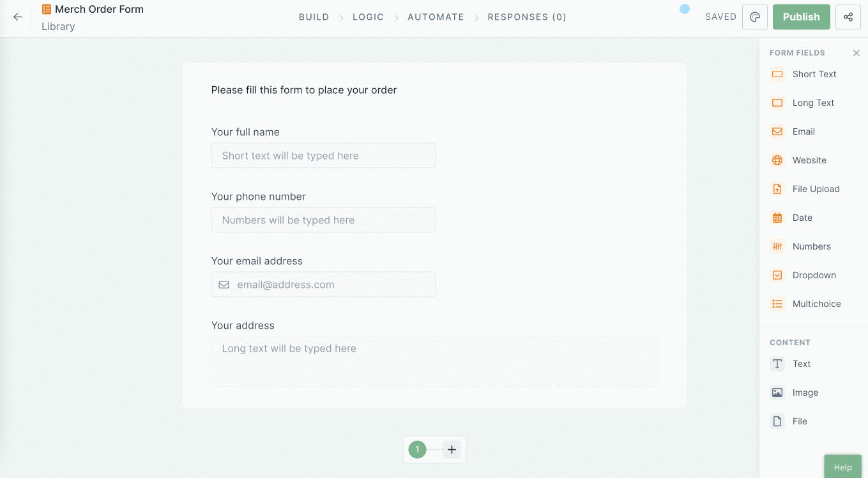View the RESPONSES tab
The image size is (868, 478).
click(527, 17)
